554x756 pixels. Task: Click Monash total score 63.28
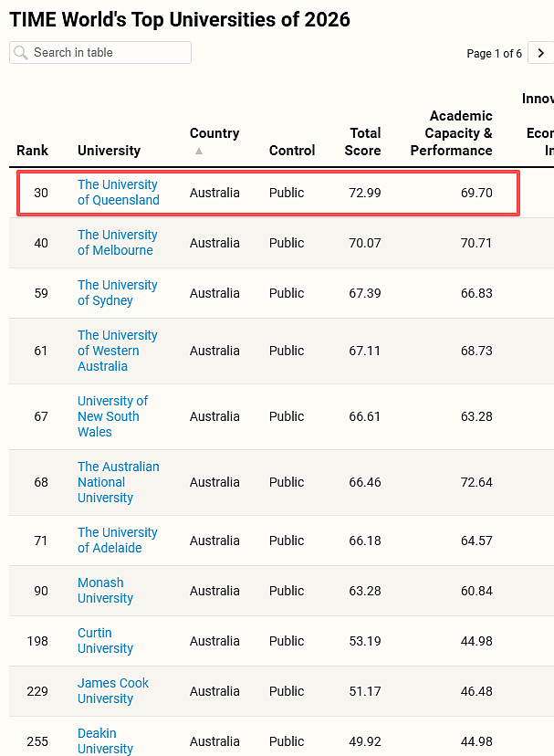365,591
